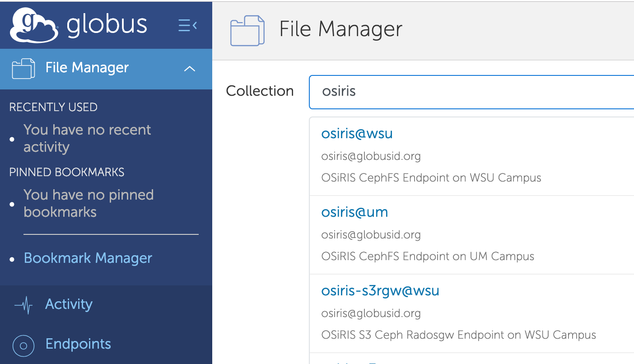Click the 'RECENTLY USED' heading
This screenshot has width=634, height=364.
[x=53, y=107]
